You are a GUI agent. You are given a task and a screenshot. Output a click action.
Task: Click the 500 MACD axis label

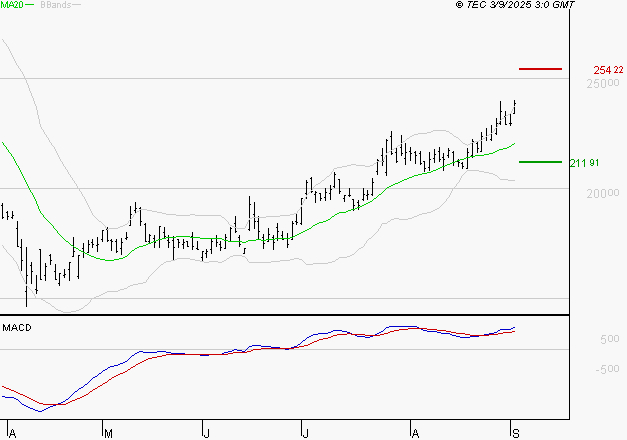point(580,340)
